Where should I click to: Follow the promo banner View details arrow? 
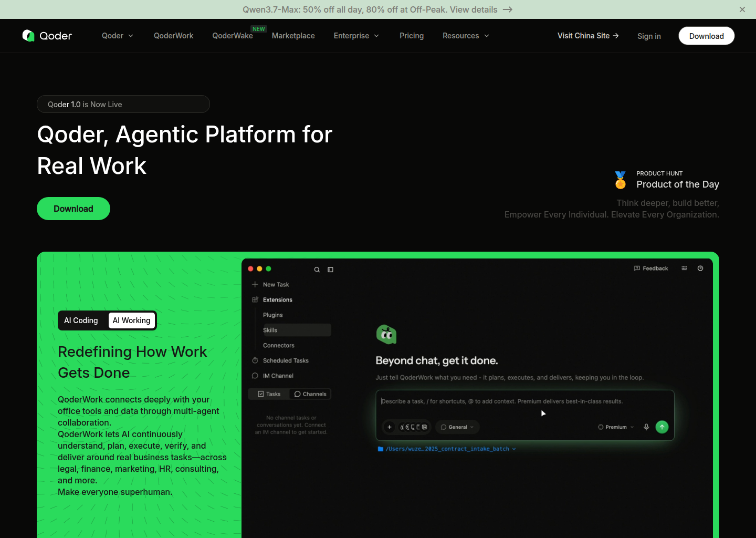click(507, 9)
